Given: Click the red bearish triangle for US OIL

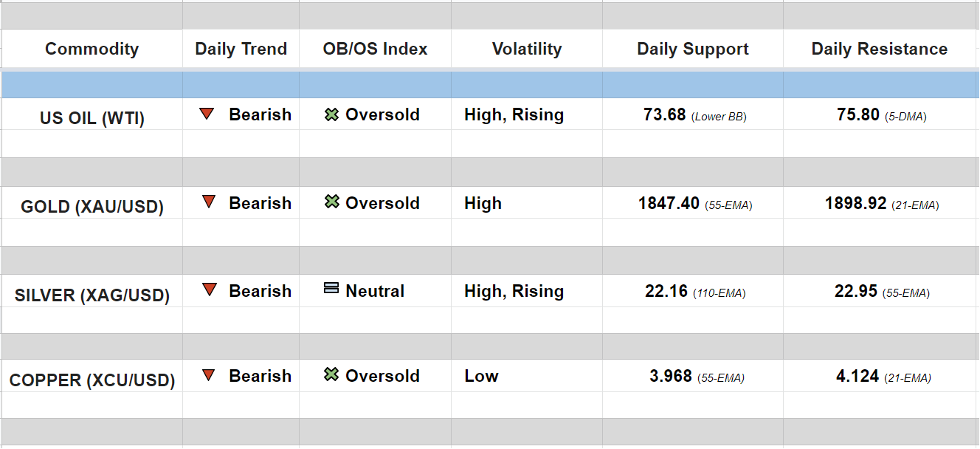Looking at the screenshot, I should pos(207,114).
